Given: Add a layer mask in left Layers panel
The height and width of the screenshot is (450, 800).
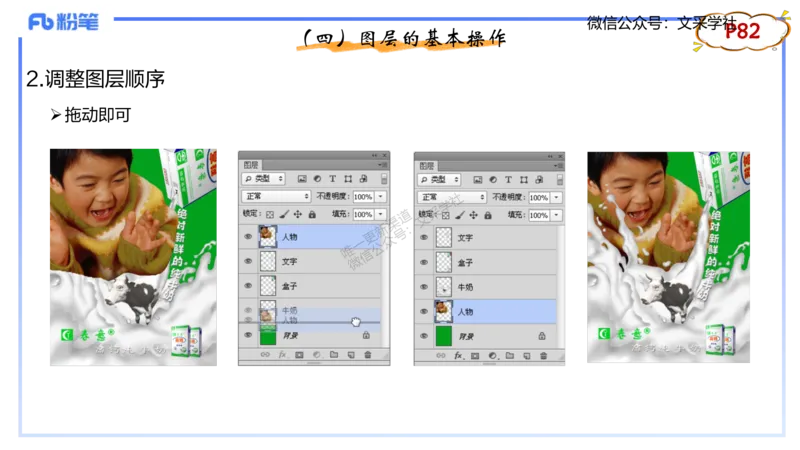Looking at the screenshot, I should (x=298, y=355).
